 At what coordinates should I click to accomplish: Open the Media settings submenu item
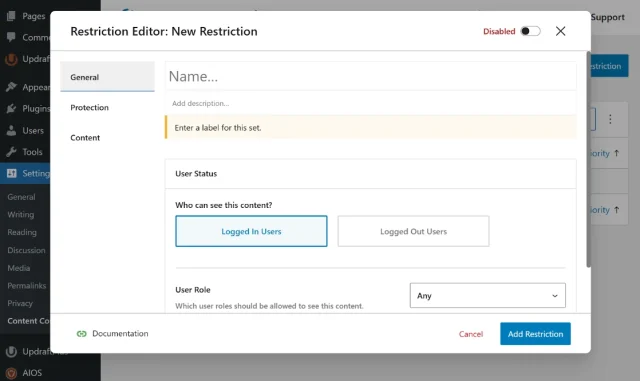(18, 268)
